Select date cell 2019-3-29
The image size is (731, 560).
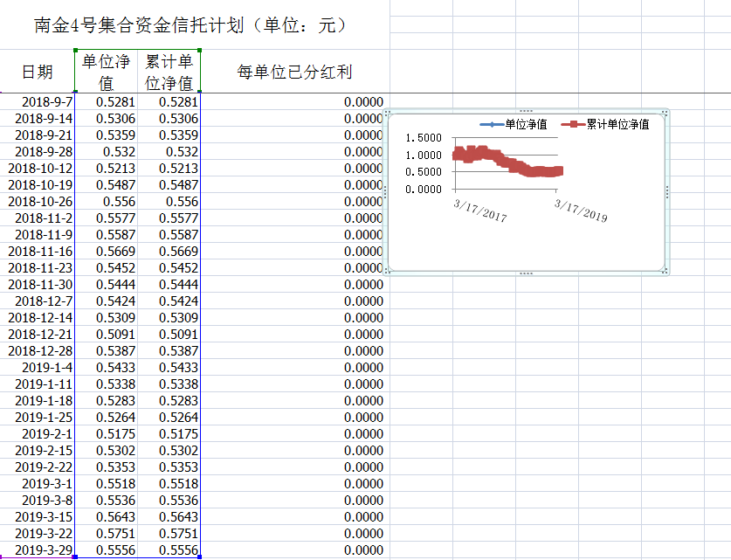point(38,550)
